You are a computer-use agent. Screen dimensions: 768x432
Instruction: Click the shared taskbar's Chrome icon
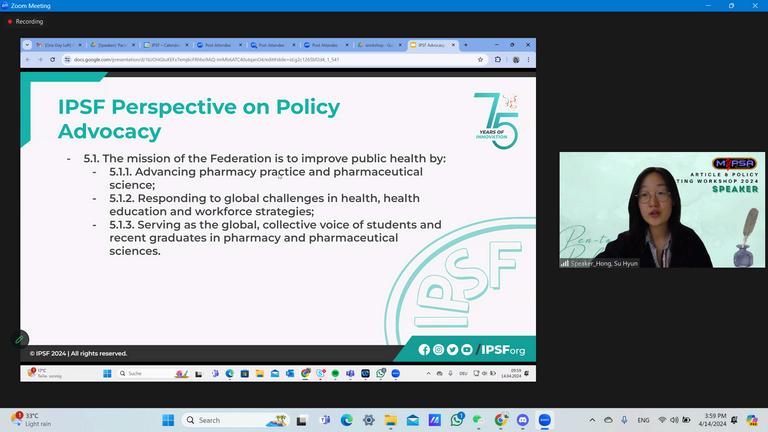point(305,374)
